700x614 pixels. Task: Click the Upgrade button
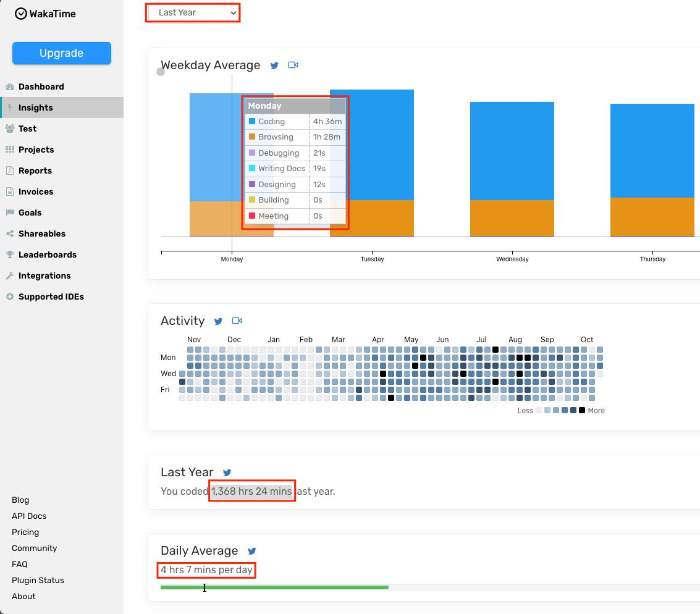[x=62, y=53]
